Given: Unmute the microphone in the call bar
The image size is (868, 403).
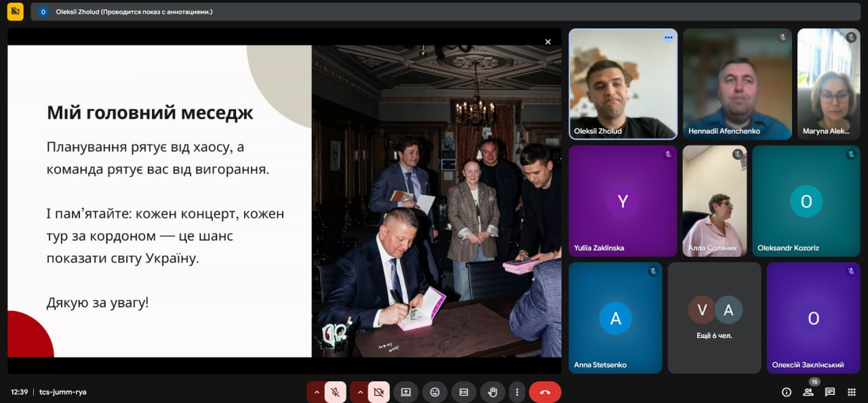Looking at the screenshot, I should tap(335, 392).
